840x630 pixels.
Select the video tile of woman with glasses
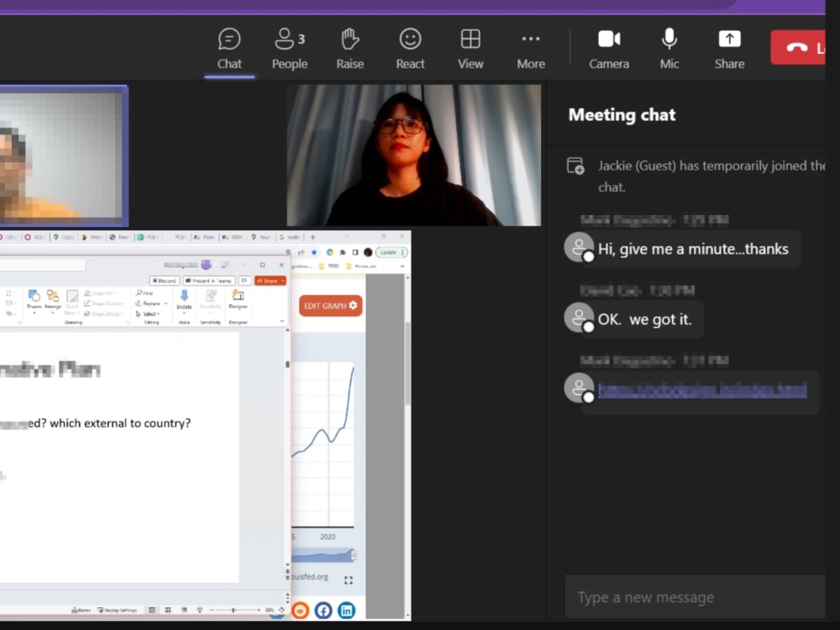414,155
